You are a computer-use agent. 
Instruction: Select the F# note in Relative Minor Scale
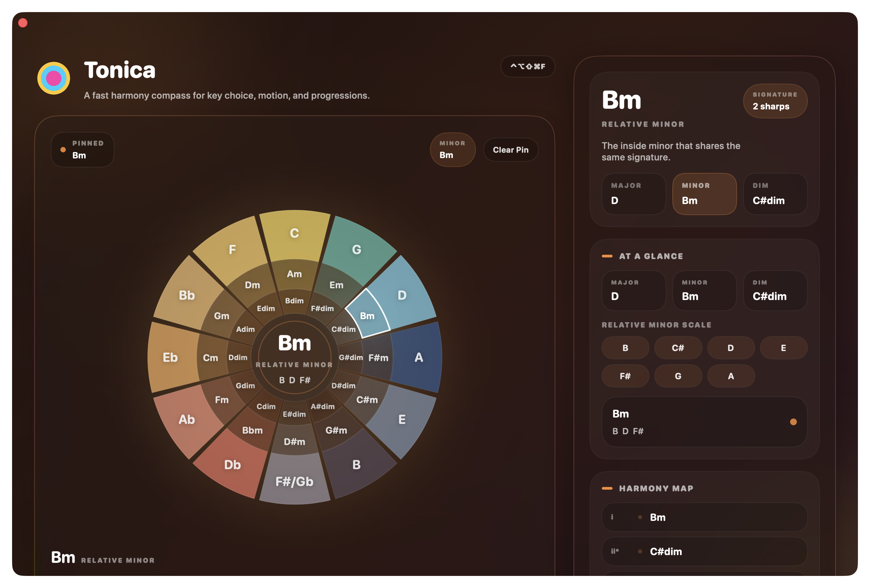point(625,376)
